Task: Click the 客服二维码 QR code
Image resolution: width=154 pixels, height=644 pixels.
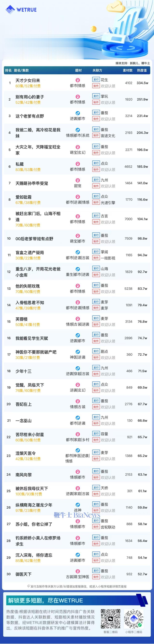Action: 111,619
